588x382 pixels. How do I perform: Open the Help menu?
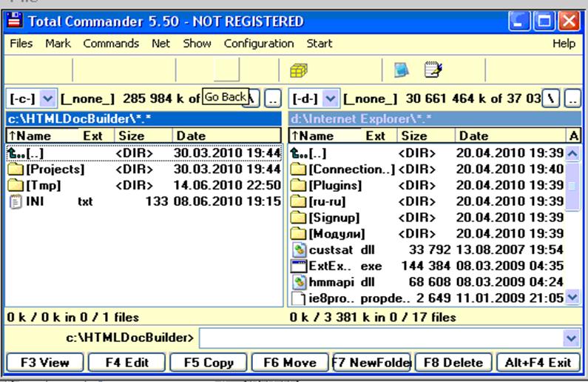tap(564, 44)
